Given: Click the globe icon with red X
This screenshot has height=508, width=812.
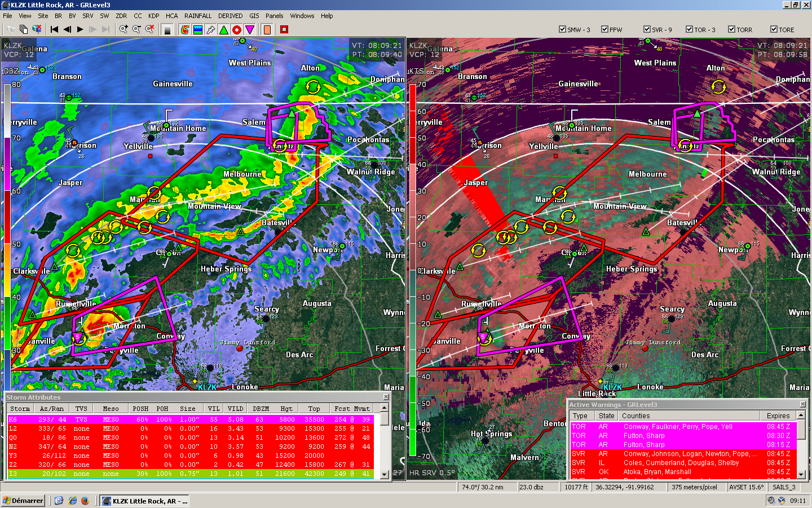Looking at the screenshot, I should pyautogui.click(x=37, y=29).
